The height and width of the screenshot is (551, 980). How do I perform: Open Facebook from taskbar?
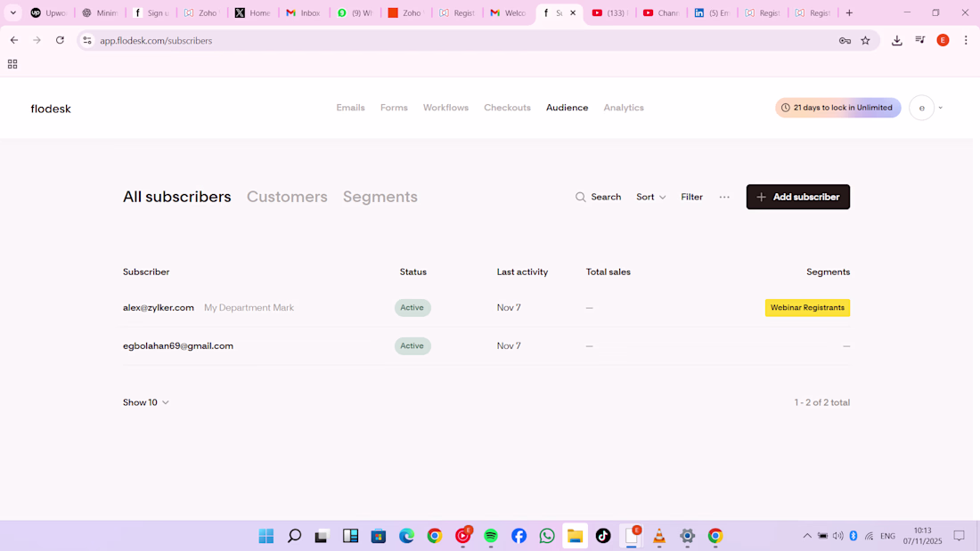coord(519,536)
